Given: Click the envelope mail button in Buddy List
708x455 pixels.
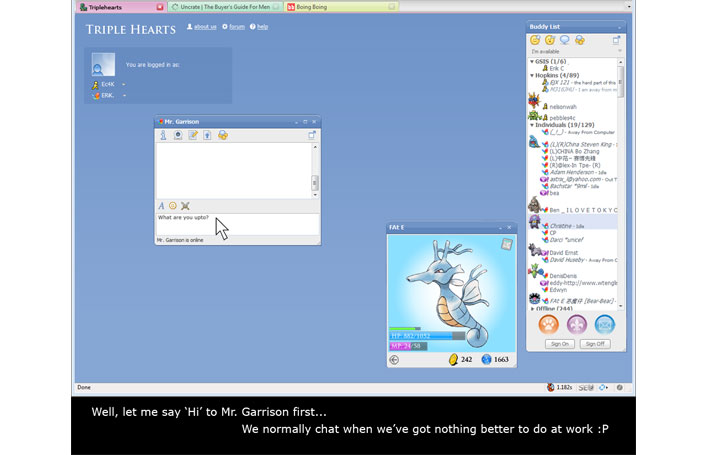Looking at the screenshot, I should [605, 324].
